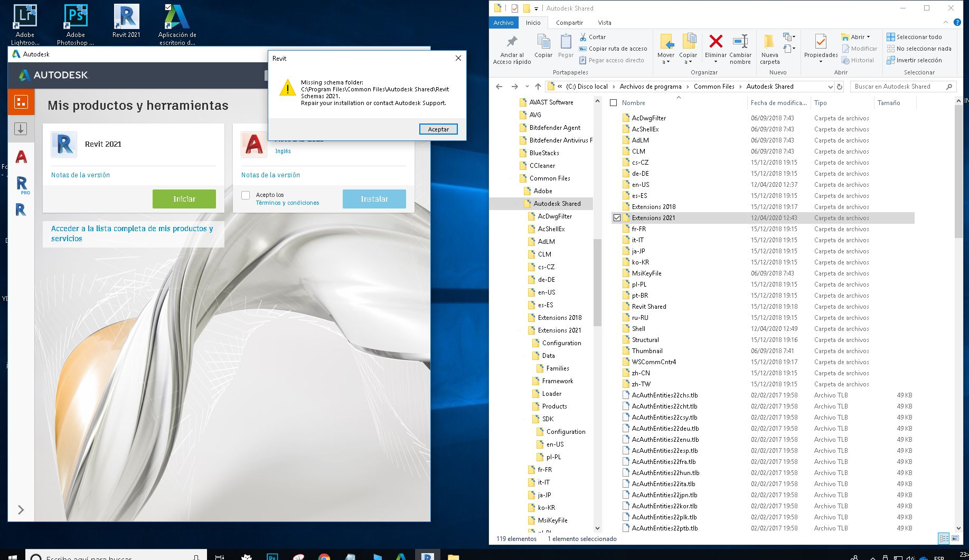Click the Buscar en Autodesk Shared search field
Image resolution: width=969 pixels, height=560 pixels.
[903, 87]
